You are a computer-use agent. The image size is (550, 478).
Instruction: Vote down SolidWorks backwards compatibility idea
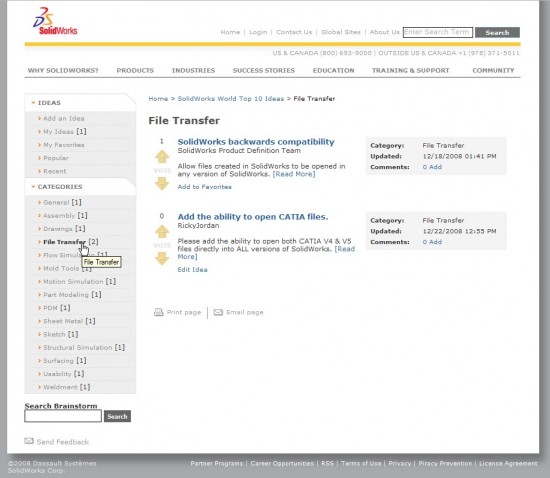(x=162, y=183)
